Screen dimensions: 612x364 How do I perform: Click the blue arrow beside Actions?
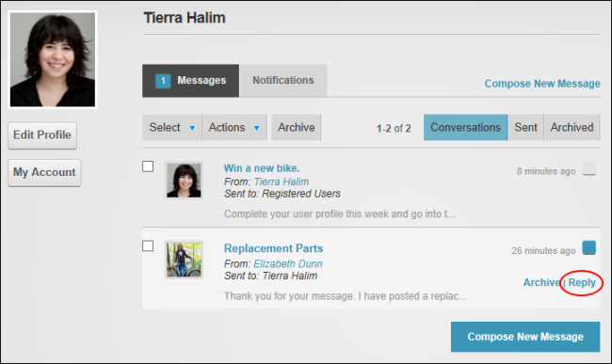(x=256, y=128)
